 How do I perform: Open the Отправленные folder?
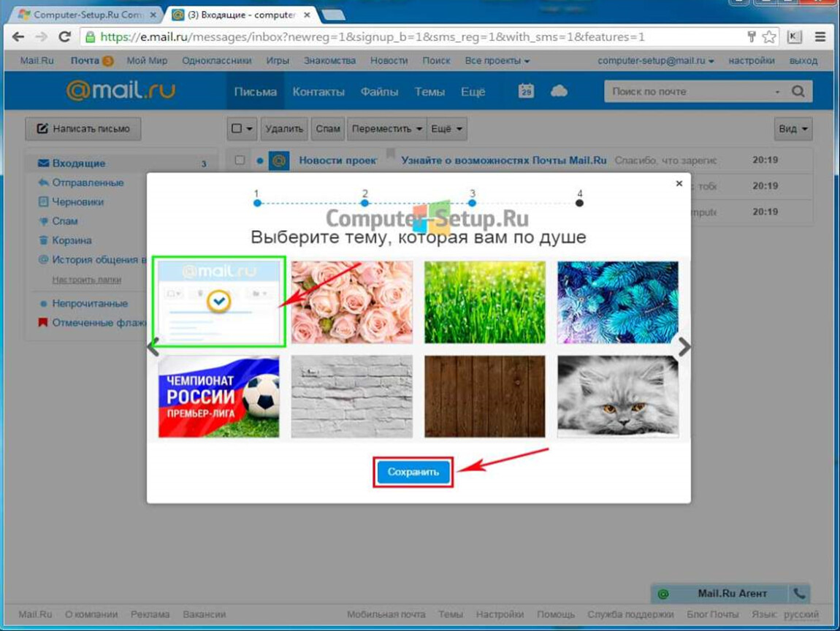pyautogui.click(x=88, y=183)
